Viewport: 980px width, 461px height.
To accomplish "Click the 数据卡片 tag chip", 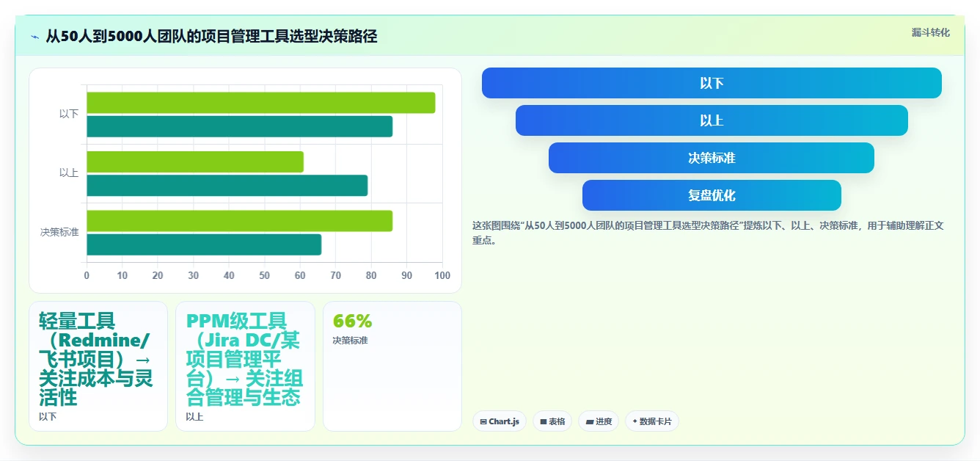I will tap(651, 421).
